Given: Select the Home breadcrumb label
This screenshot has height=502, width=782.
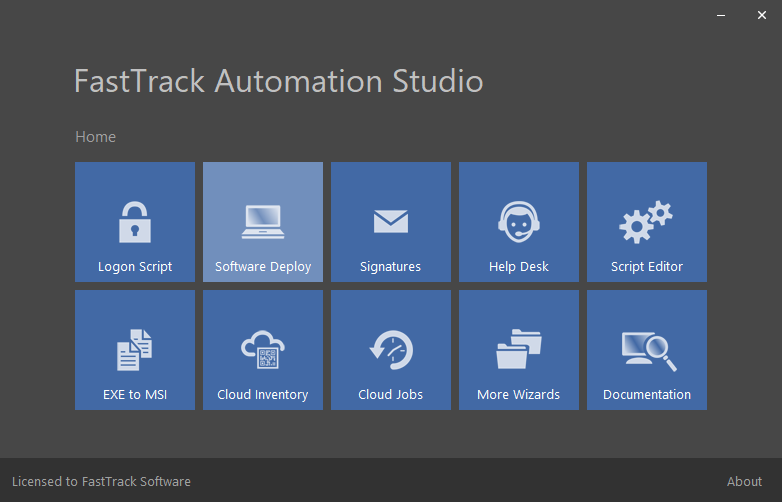Looking at the screenshot, I should [x=95, y=137].
